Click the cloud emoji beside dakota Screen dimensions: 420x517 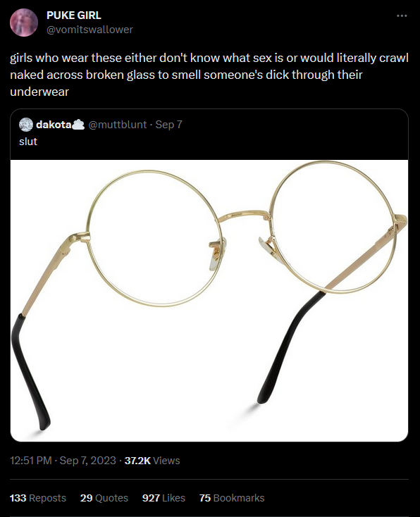tap(78, 125)
